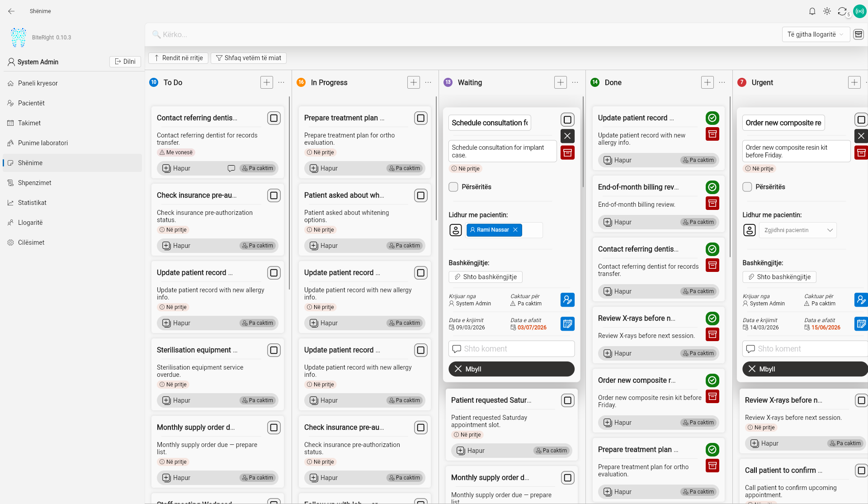Click patient icon beside Rami Nassar tag
Viewport: 868px width, 504px height.
456,230
